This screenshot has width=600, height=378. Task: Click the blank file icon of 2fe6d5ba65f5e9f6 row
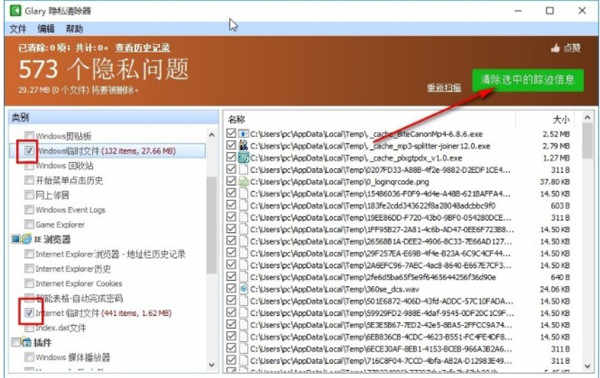[x=243, y=277]
